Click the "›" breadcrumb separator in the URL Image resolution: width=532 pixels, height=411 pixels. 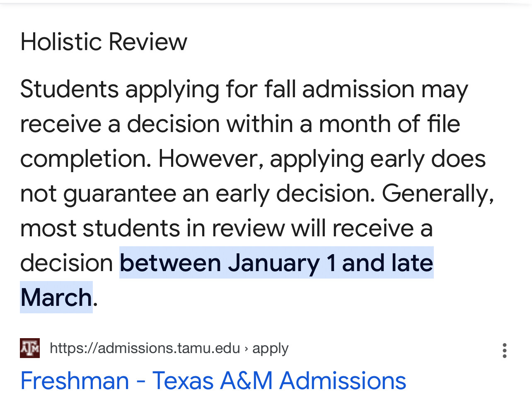tap(246, 349)
